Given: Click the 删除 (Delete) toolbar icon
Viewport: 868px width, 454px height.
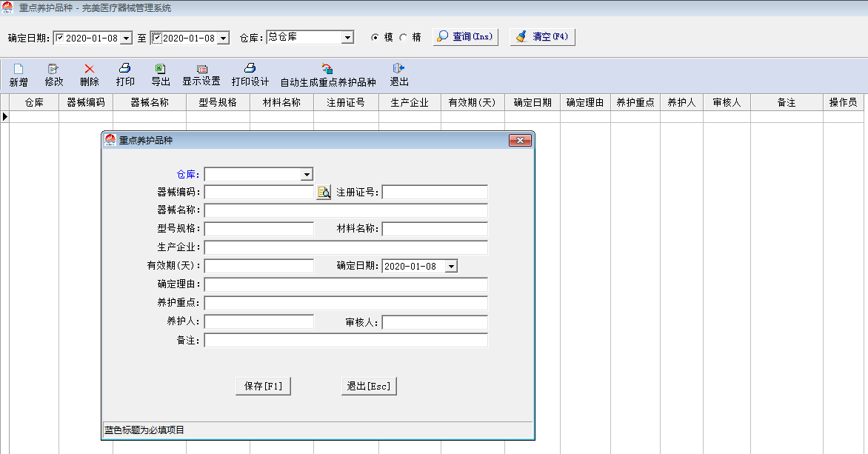Looking at the screenshot, I should (90, 69).
